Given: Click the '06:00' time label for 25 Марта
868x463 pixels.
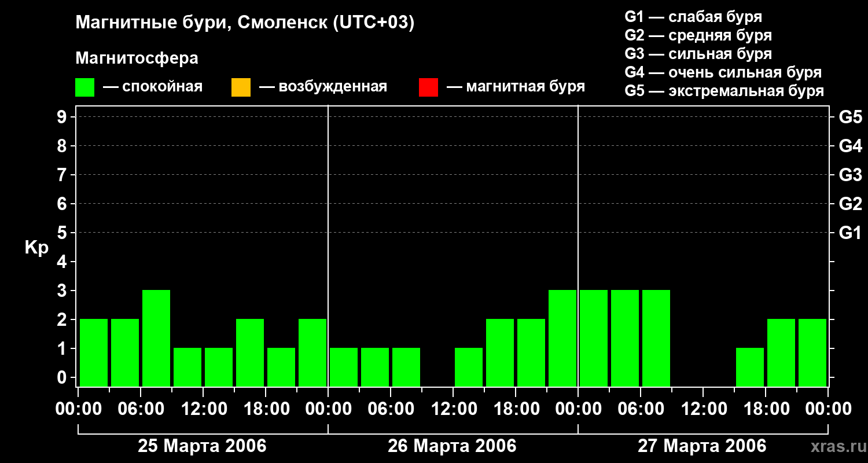Looking at the screenshot, I should click(141, 409).
